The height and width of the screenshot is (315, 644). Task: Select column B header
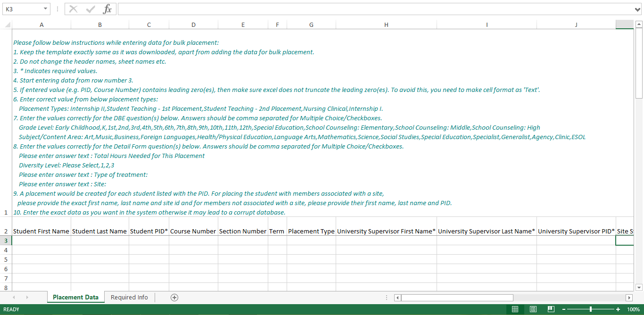tap(100, 25)
